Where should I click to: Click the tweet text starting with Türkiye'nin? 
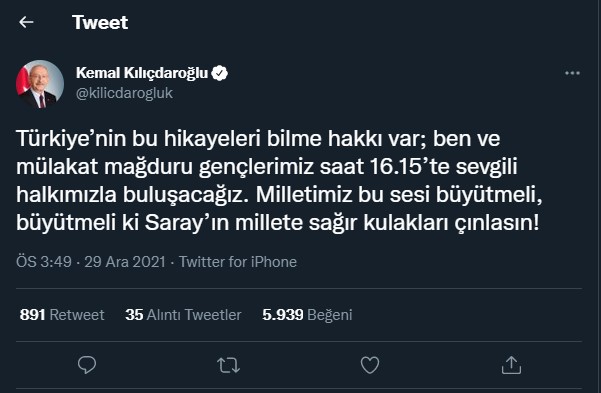point(279,180)
